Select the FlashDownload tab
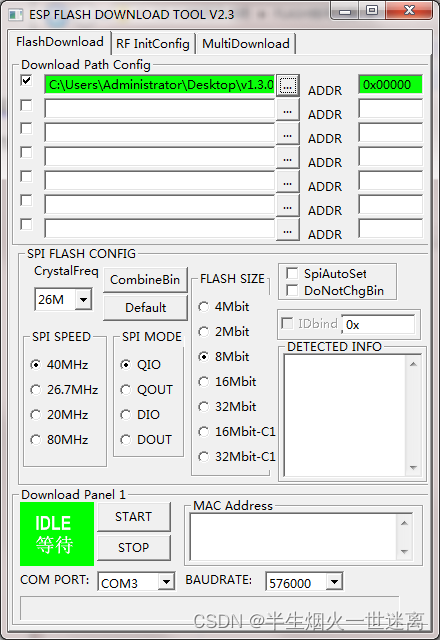This screenshot has width=440, height=640. (x=60, y=42)
